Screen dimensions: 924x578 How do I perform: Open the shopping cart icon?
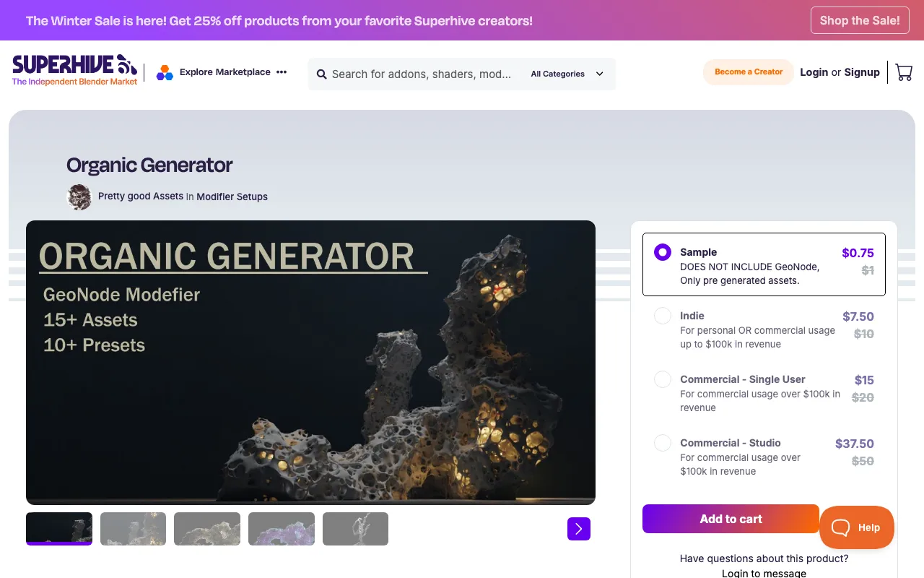[904, 72]
